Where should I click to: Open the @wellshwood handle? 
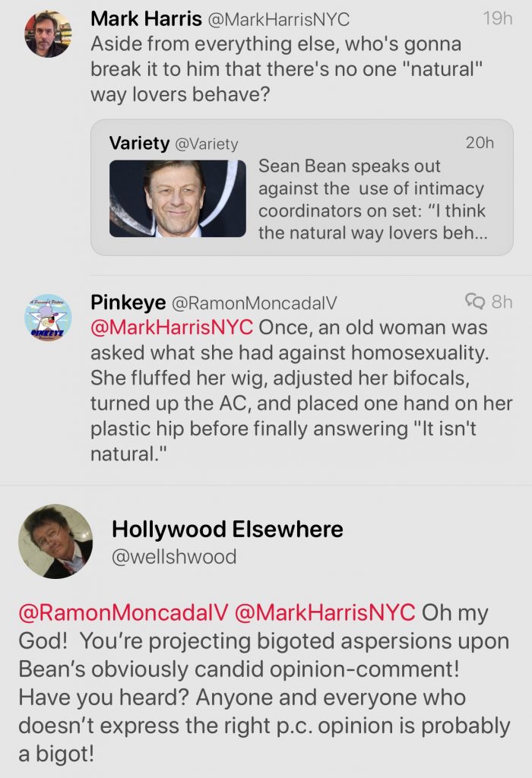click(x=174, y=557)
